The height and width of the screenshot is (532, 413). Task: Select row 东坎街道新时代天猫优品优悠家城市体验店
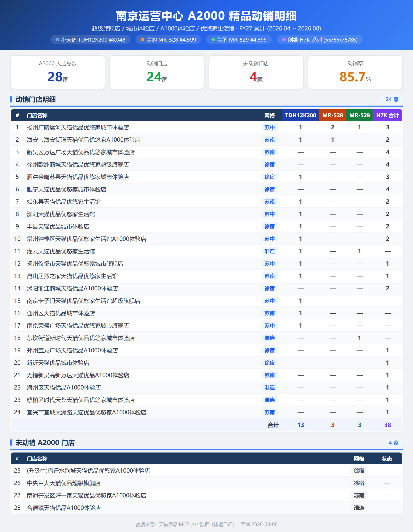[206, 338]
